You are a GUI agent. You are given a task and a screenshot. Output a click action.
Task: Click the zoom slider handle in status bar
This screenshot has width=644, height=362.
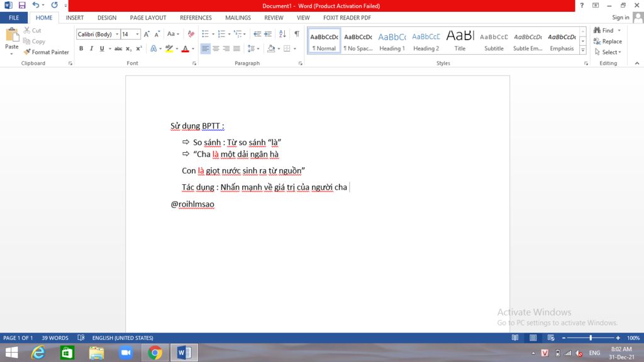591,337
